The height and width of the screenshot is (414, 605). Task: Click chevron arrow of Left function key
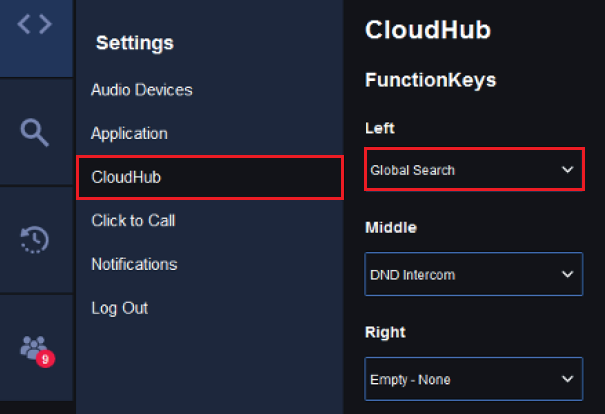(567, 169)
